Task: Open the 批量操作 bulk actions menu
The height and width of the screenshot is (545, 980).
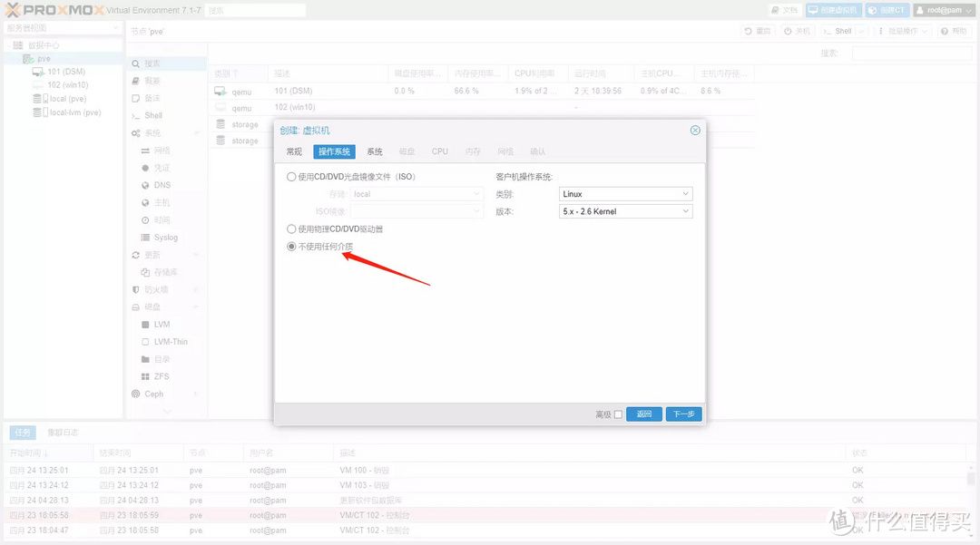Action: pos(903,31)
